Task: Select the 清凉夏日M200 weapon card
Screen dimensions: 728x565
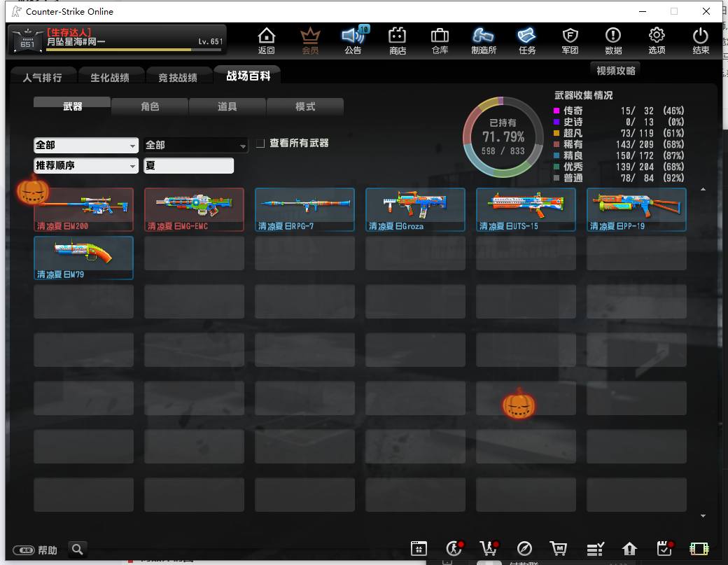Action: point(83,209)
